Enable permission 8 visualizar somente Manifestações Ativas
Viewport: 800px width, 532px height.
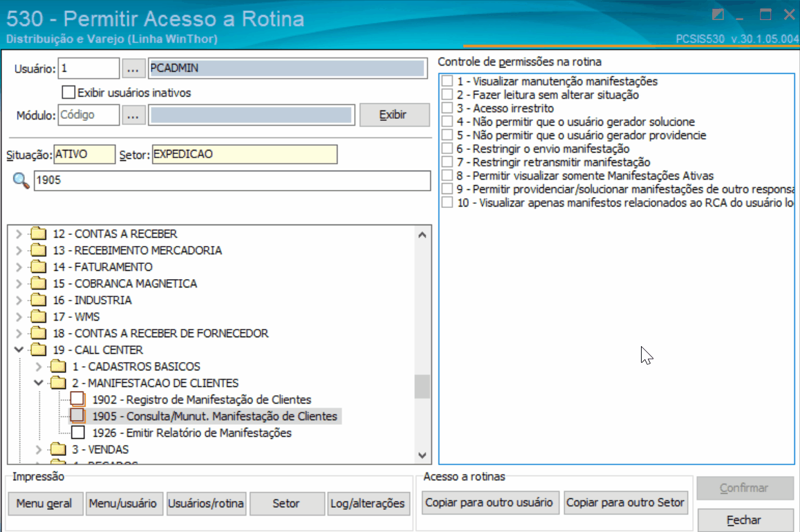pyautogui.click(x=447, y=175)
